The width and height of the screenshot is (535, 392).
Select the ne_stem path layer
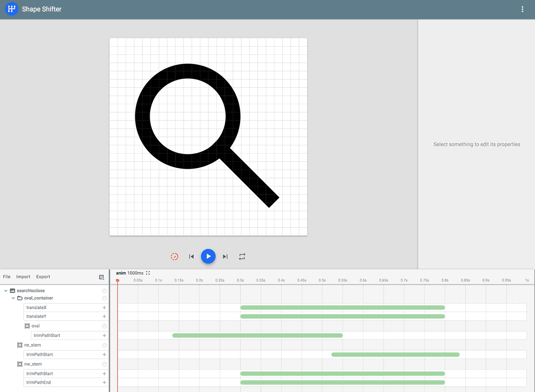click(x=33, y=345)
